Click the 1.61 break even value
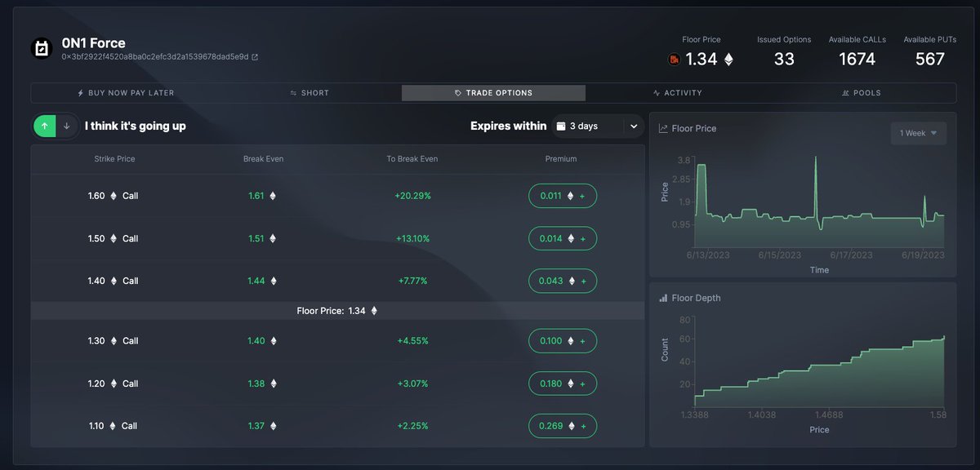The image size is (980, 470). click(256, 196)
